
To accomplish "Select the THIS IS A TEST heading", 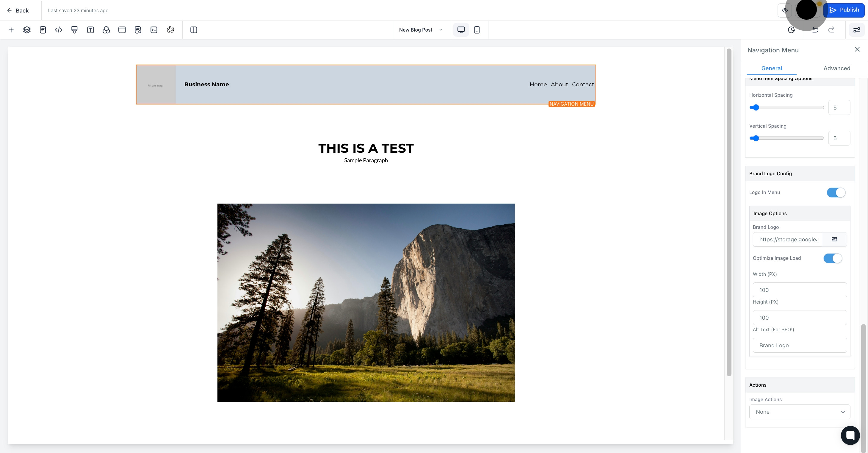I will tap(366, 148).
